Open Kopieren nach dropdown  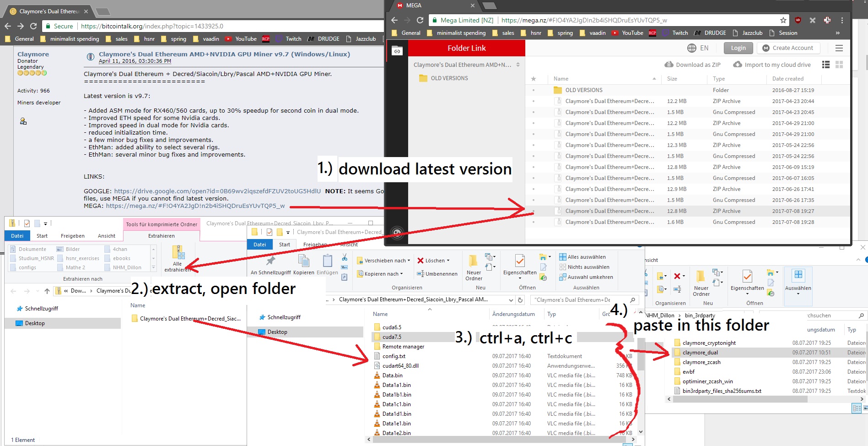380,274
